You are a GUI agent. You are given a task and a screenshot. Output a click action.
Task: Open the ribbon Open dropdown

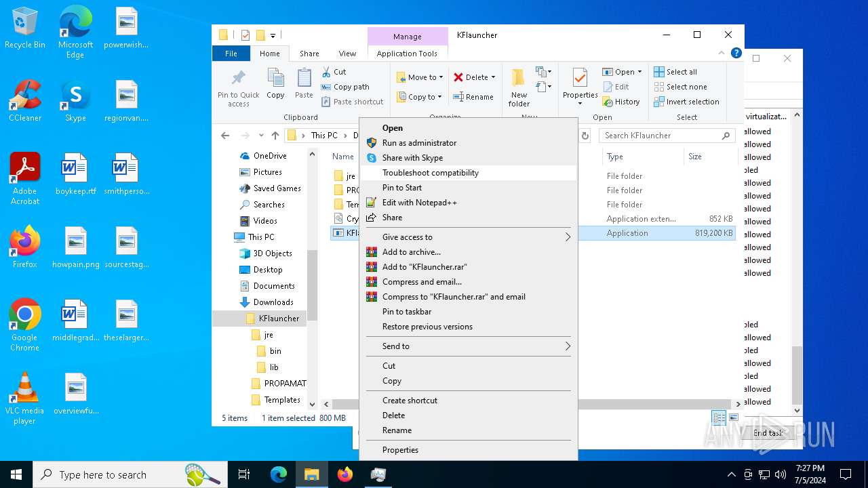(x=622, y=72)
